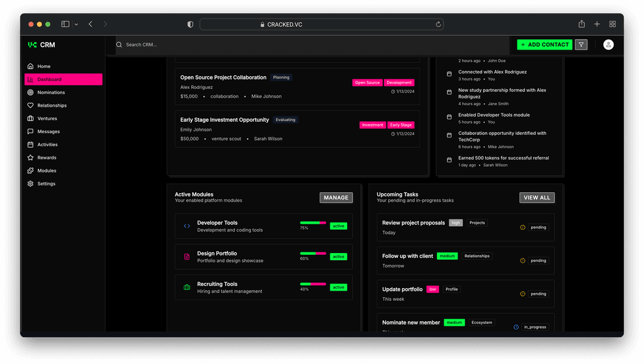Image resolution: width=644 pixels, height=364 pixels.
Task: Click the Safari share icon
Action: [x=581, y=24]
